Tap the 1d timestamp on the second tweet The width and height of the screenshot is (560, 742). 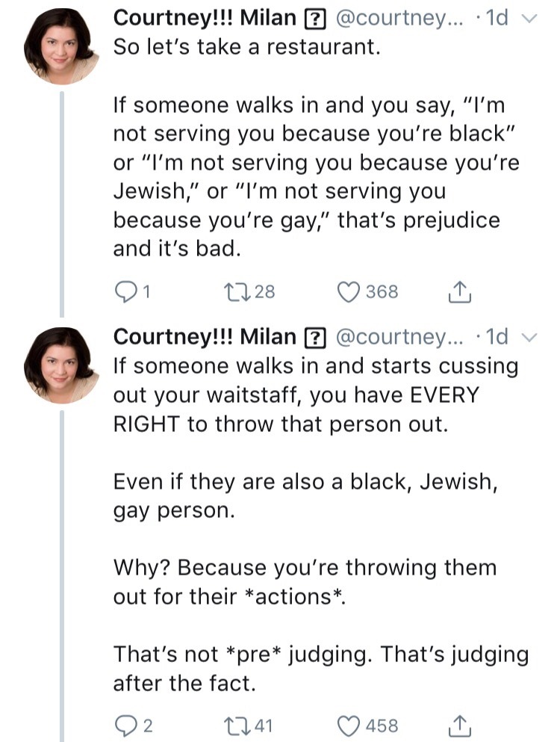495,337
